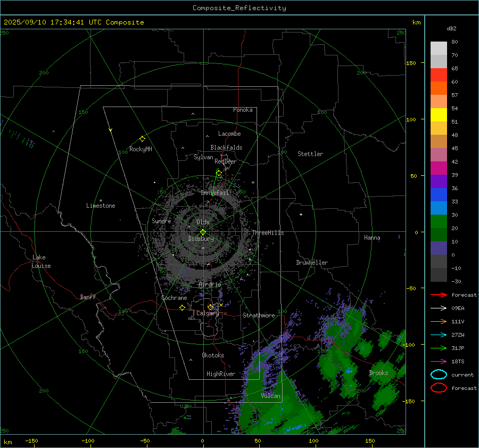Click the yellow 54-51 dBZ color swatch
479x448 pixels.
tap(439, 115)
